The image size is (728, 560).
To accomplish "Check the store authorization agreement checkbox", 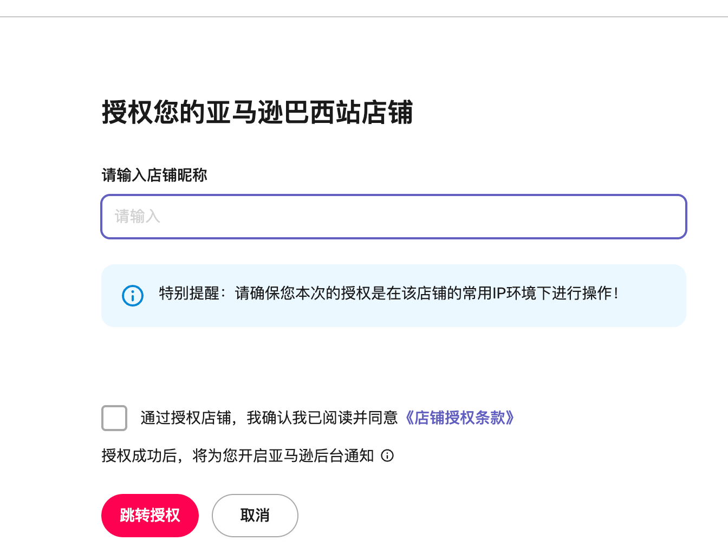I will point(114,418).
